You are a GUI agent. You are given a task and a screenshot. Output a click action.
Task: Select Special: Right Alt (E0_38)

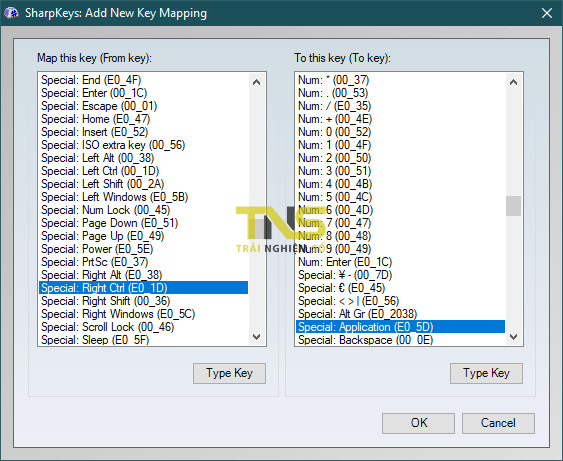coord(143,275)
